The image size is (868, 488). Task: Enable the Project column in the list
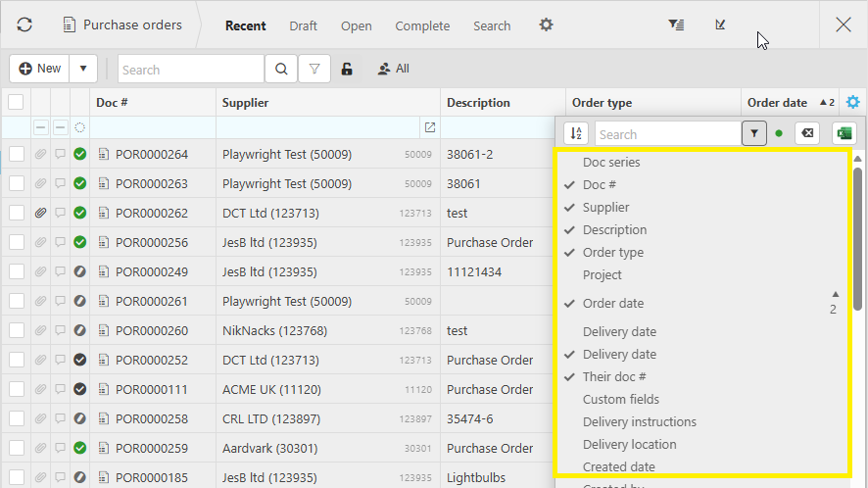click(x=602, y=274)
